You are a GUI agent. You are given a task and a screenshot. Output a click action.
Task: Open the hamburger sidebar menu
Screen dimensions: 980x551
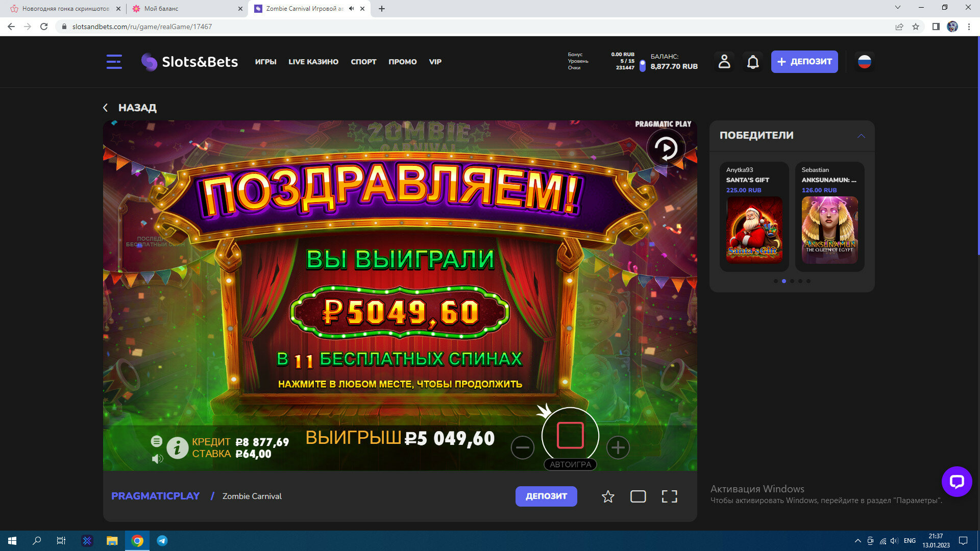114,62
